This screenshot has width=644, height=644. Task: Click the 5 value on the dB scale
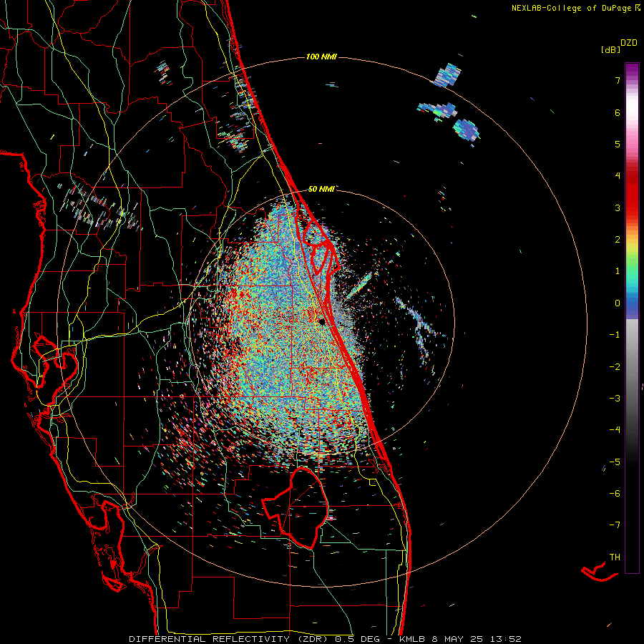click(x=618, y=144)
